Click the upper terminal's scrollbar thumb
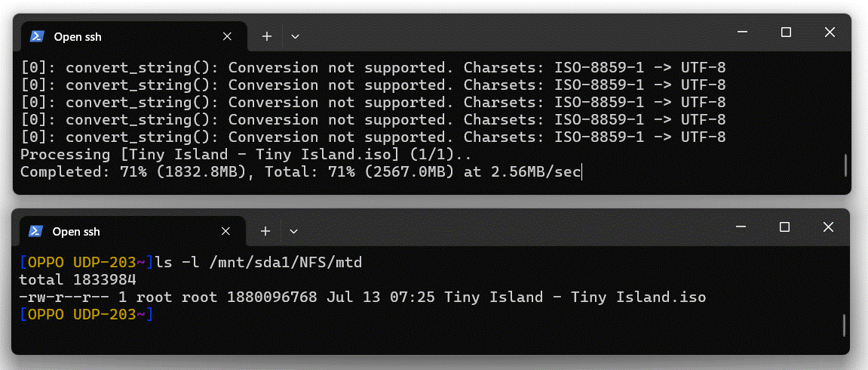Image resolution: width=868 pixels, height=370 pixels. coord(845,165)
